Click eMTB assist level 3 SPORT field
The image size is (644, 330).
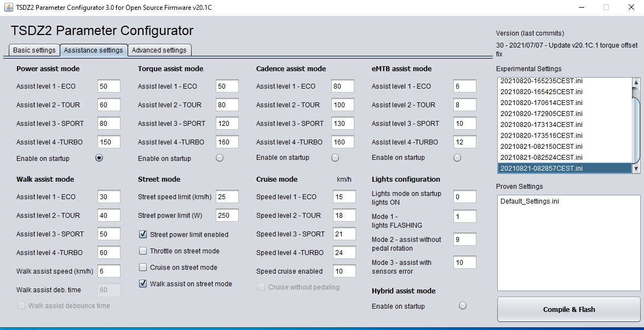click(x=465, y=123)
